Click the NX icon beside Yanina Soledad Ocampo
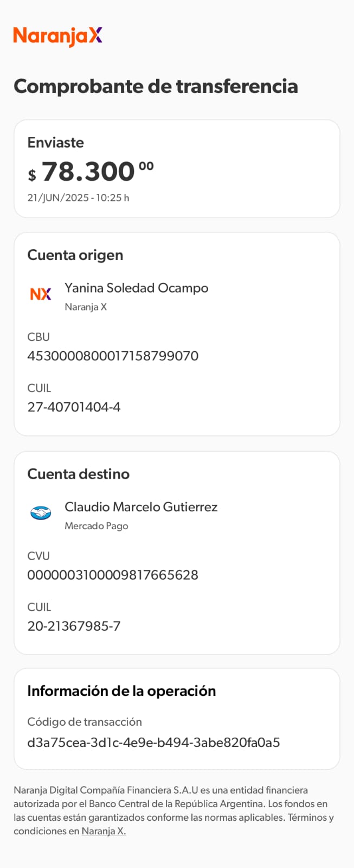Screen dimensions: 354x868 tap(41, 294)
